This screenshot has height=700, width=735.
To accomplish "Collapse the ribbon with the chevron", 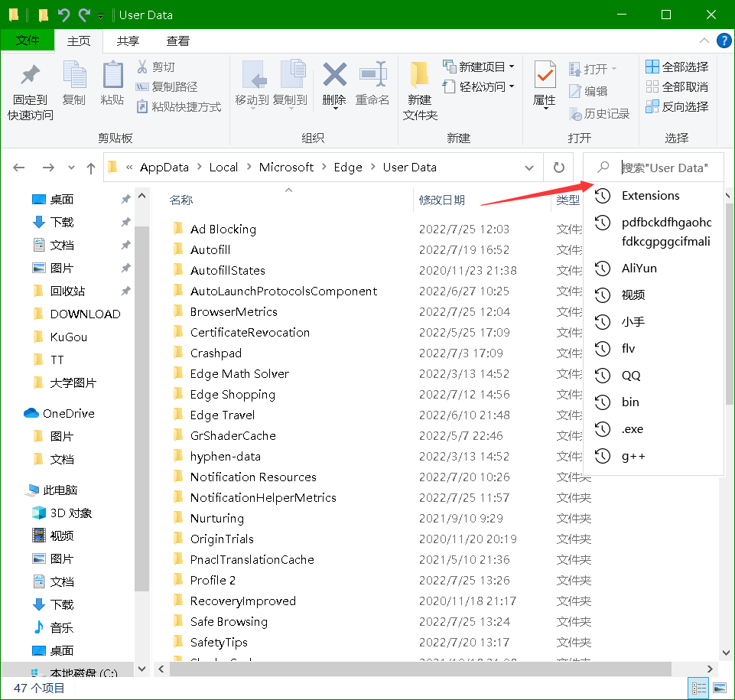I will point(704,41).
